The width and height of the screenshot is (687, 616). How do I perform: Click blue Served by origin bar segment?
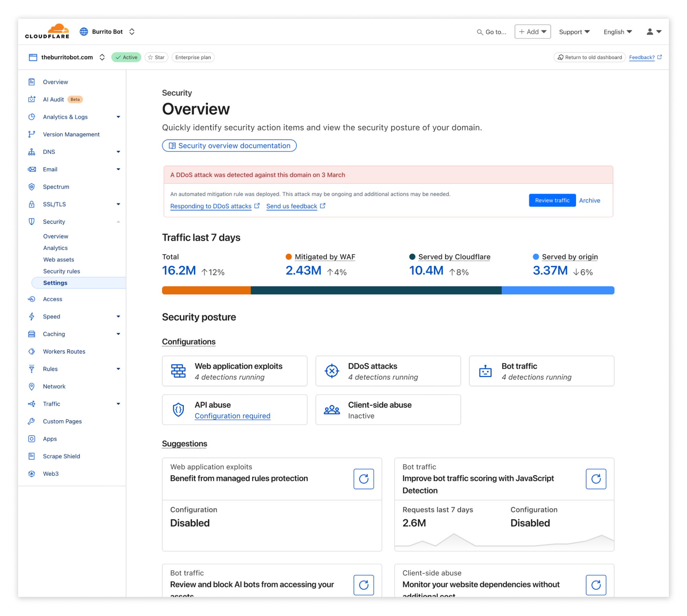point(558,291)
